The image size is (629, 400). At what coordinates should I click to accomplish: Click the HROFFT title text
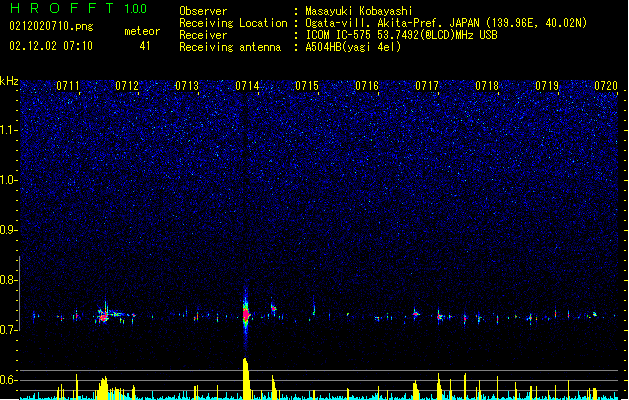[x=61, y=8]
